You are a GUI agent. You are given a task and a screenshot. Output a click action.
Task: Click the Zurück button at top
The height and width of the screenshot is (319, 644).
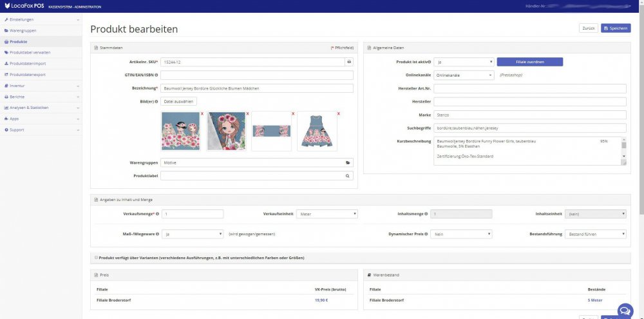tap(589, 28)
